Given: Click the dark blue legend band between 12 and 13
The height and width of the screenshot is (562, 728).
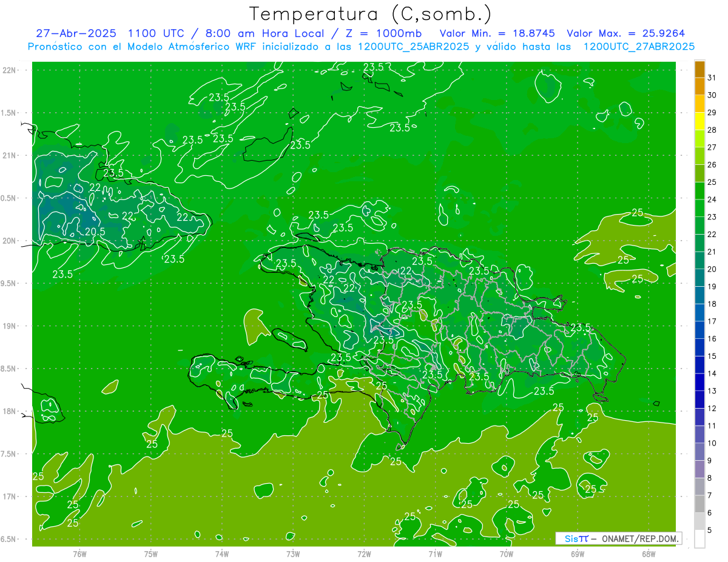Looking at the screenshot, I should 699,400.
